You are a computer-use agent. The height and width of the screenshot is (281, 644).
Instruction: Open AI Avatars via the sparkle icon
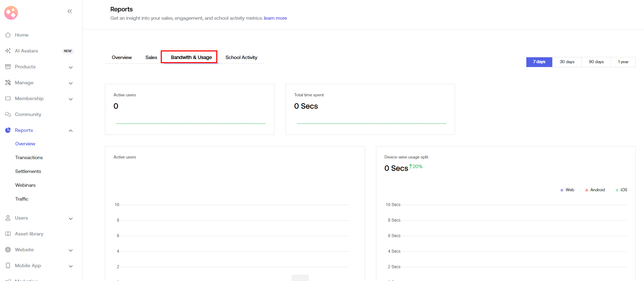click(8, 51)
